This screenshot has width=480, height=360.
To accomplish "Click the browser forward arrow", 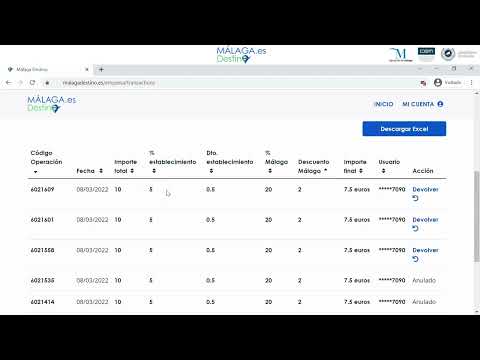I will click(x=20, y=83).
